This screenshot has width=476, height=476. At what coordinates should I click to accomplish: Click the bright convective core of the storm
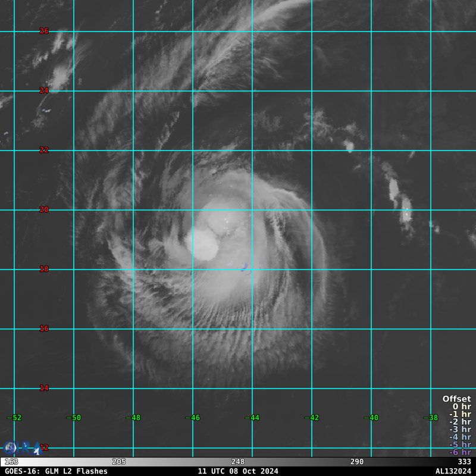[202, 243]
